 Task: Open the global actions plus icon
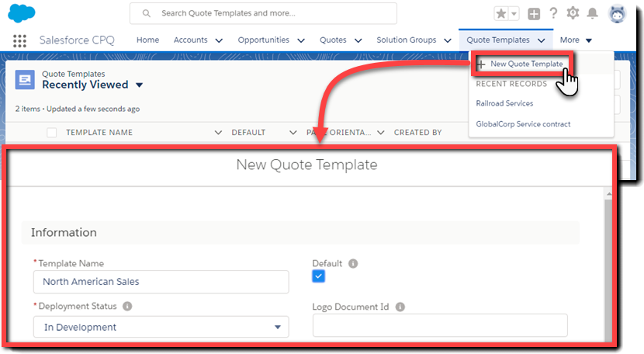coord(534,13)
